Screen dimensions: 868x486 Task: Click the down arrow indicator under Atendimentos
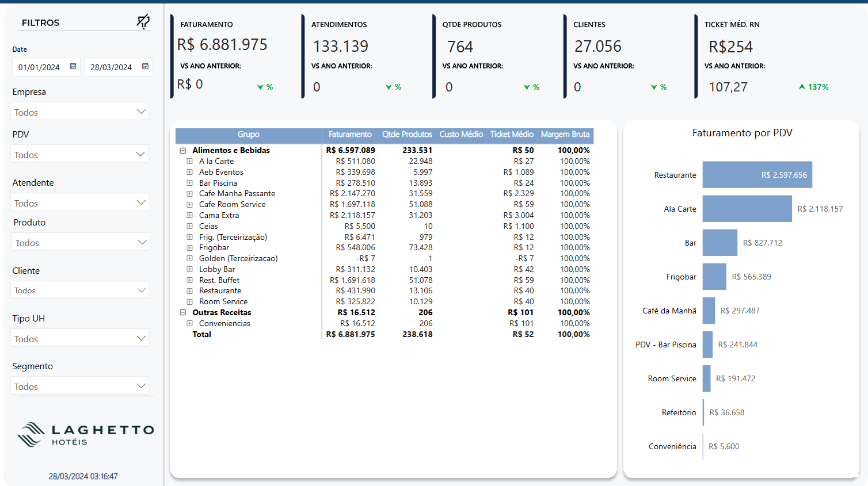[x=389, y=87]
